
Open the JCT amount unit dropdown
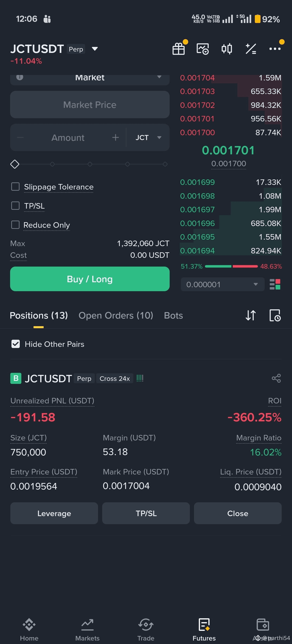pyautogui.click(x=148, y=138)
